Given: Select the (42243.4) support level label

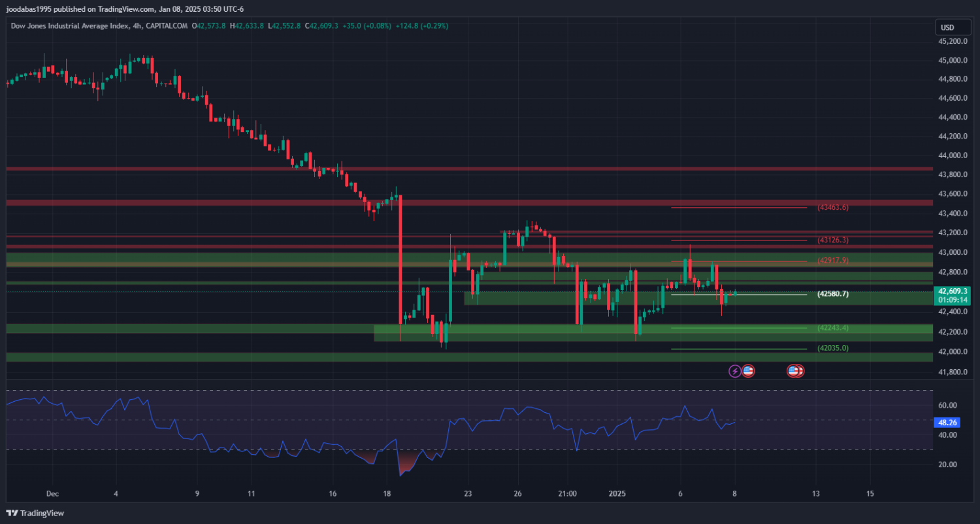Looking at the screenshot, I should coord(833,327).
